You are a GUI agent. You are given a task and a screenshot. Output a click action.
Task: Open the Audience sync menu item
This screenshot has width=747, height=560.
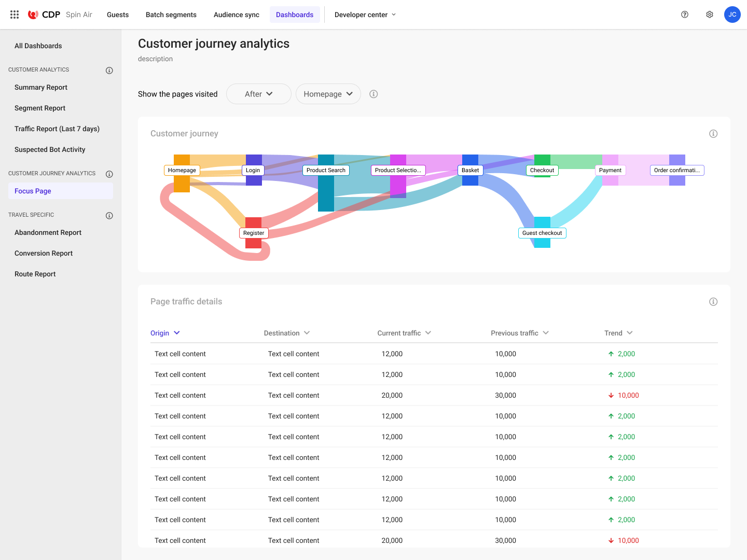[236, 15]
